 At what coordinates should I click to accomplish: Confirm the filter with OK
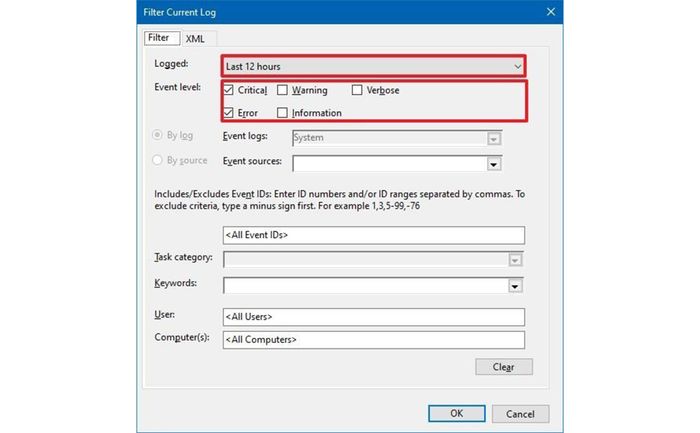click(x=456, y=413)
